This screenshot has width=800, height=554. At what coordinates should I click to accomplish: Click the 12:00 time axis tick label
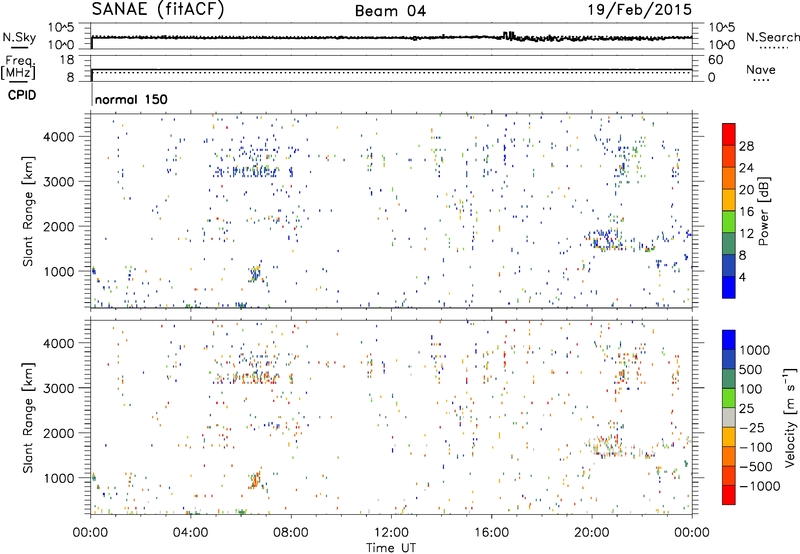pyautogui.click(x=391, y=533)
